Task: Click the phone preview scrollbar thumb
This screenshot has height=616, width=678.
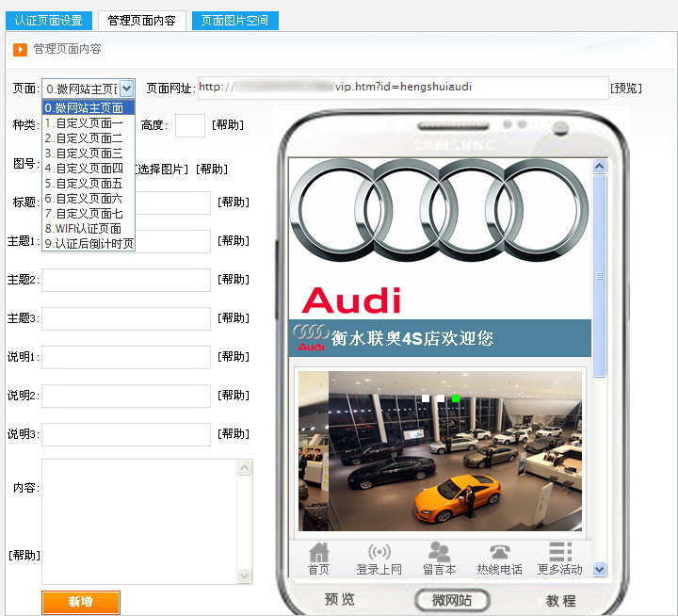Action: coord(599,276)
